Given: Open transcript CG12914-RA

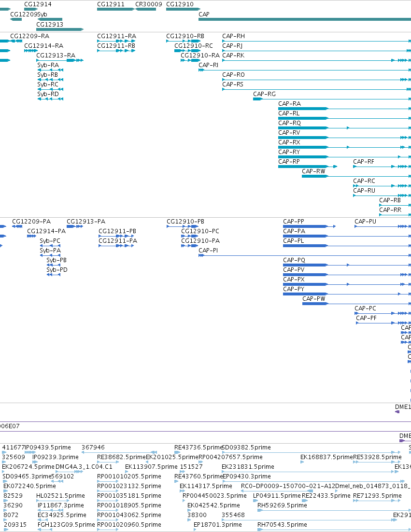Looking at the screenshot, I should coord(43,45).
